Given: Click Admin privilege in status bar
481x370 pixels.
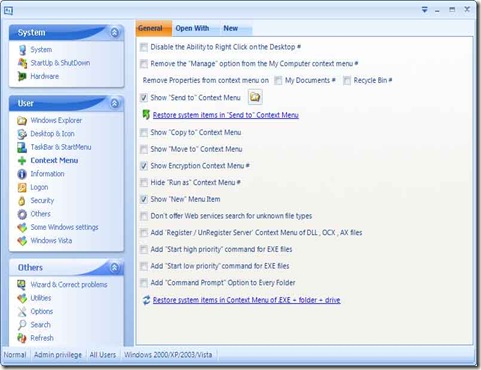Looking at the screenshot, I should pyautogui.click(x=58, y=355).
